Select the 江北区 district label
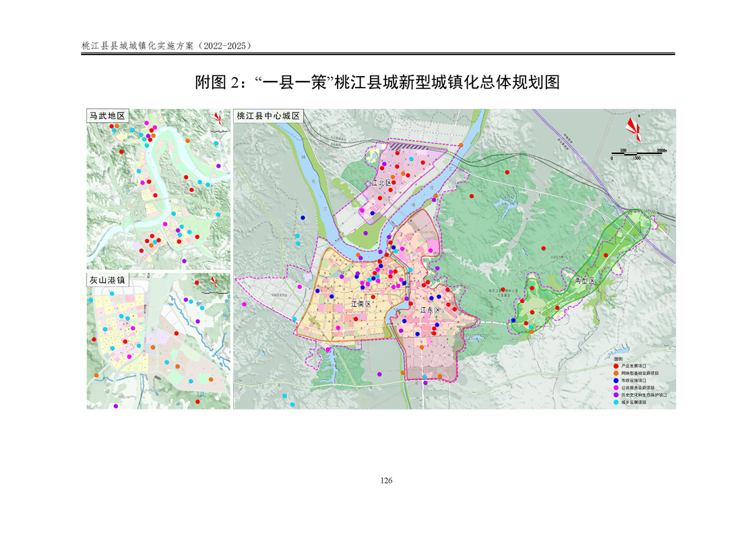The image size is (756, 534). (381, 182)
